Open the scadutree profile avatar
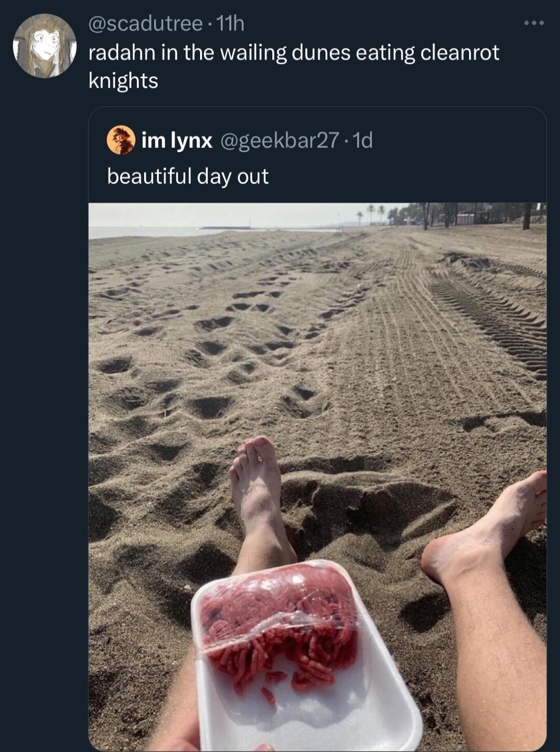The height and width of the screenshot is (752, 560). point(45,46)
